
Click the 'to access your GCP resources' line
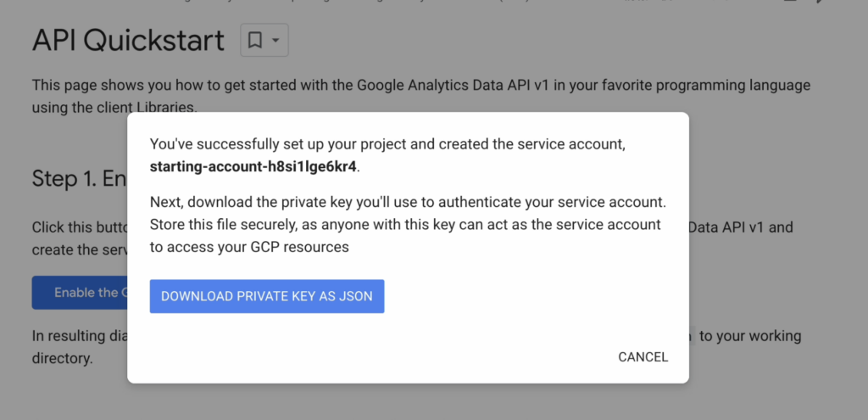pyautogui.click(x=249, y=247)
